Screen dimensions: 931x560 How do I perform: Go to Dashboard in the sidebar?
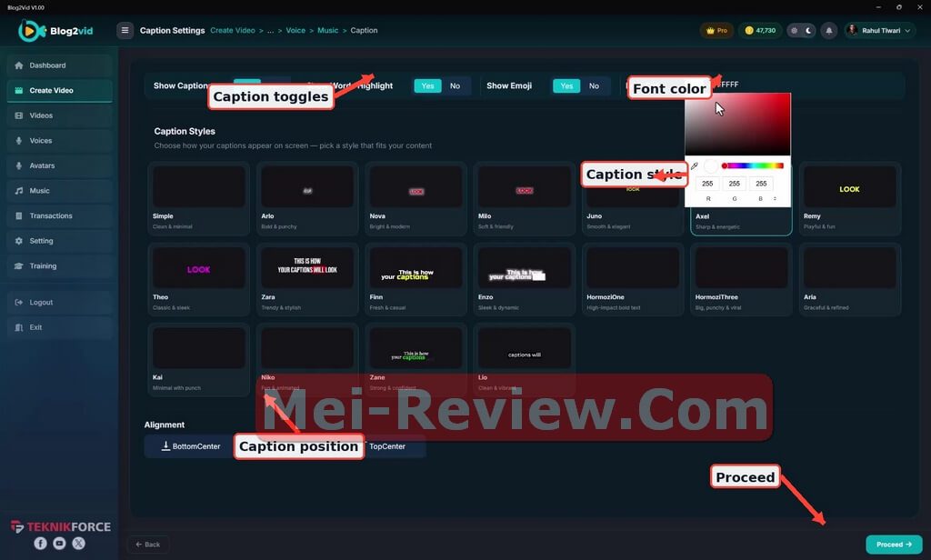59,65
